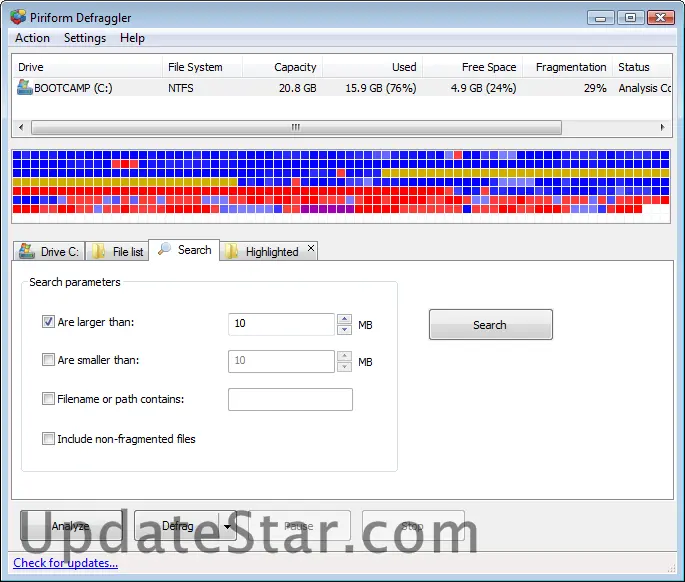Close the Highlighted tab
The height and width of the screenshot is (582, 685).
click(x=311, y=248)
